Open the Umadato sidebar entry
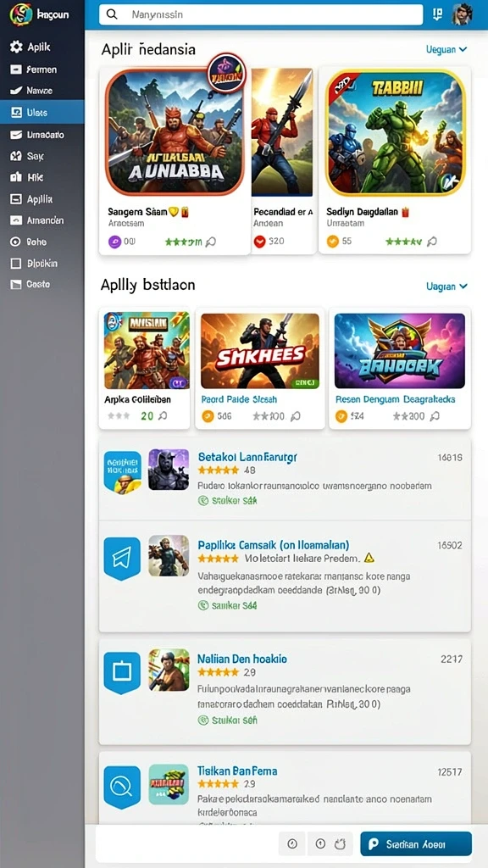This screenshot has width=488, height=868. point(42,135)
